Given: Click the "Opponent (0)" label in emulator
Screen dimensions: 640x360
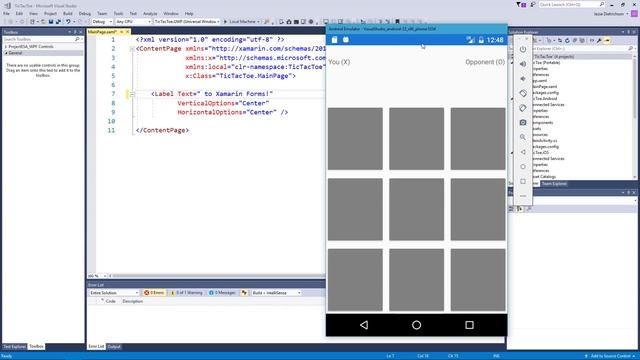Looking at the screenshot, I should tap(485, 62).
